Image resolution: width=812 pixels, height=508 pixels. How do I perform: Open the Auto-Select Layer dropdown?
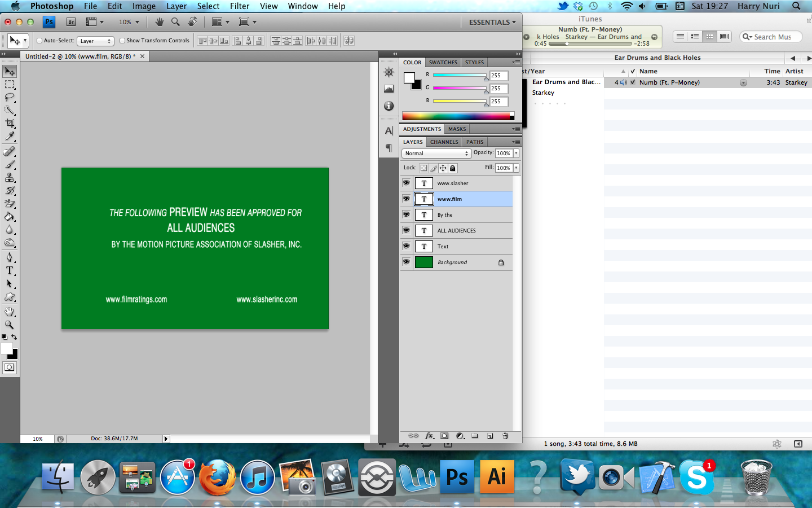(x=95, y=41)
